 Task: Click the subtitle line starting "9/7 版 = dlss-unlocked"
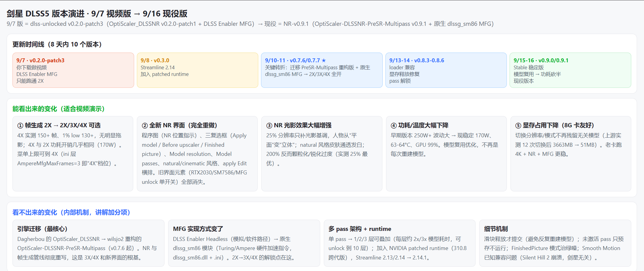[250, 24]
